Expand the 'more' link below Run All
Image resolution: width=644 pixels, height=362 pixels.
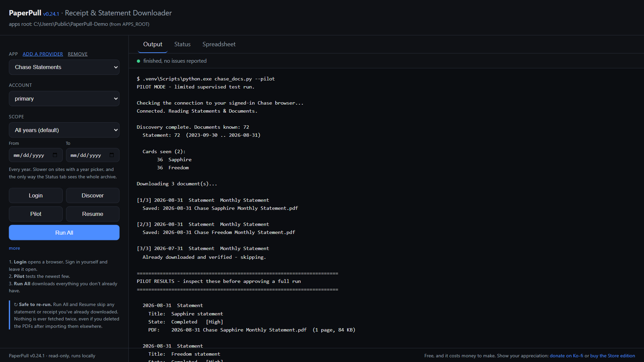tap(14, 248)
